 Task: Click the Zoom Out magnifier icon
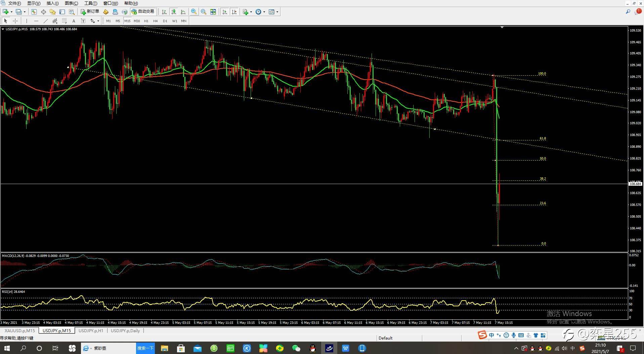point(203,12)
